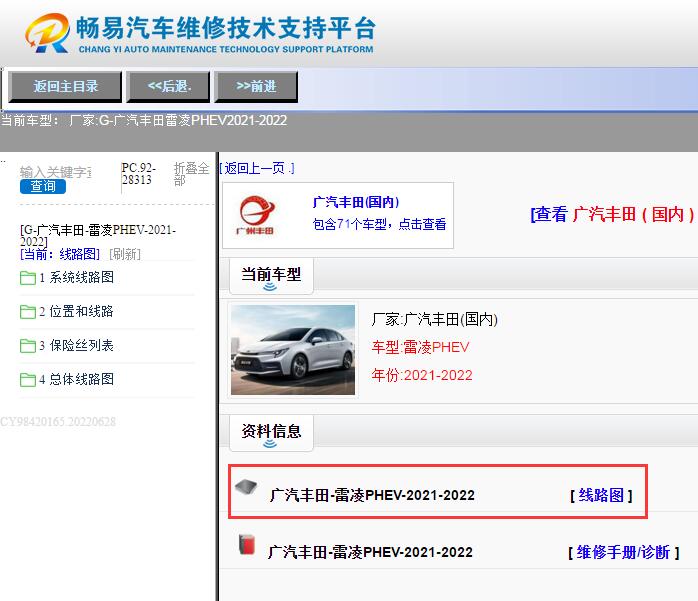
Task: Click the 当前：线路图 link in sidebar
Action: tap(60, 254)
